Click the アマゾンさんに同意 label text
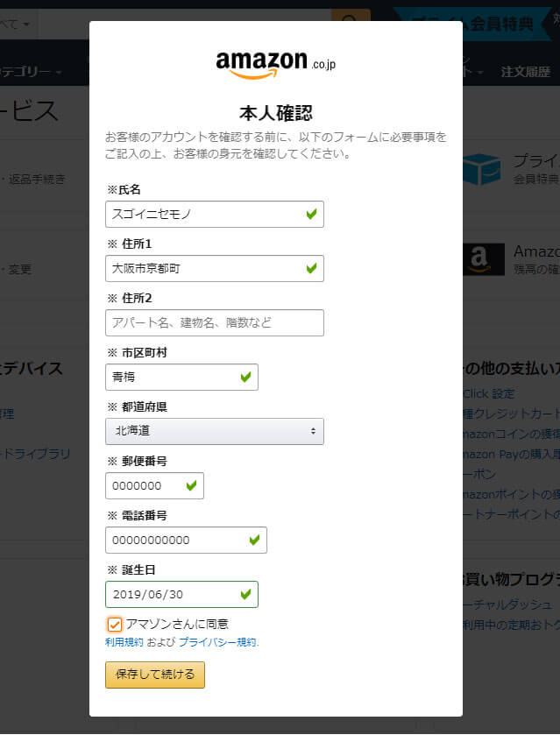The image size is (560, 735). (177, 624)
